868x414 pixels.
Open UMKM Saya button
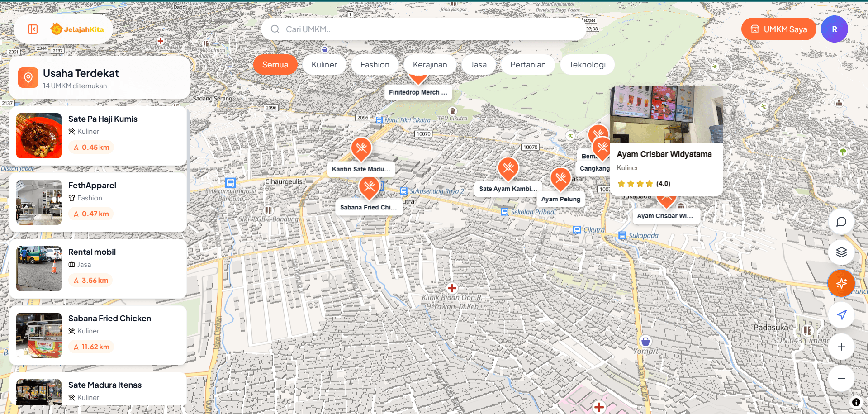[x=778, y=29]
